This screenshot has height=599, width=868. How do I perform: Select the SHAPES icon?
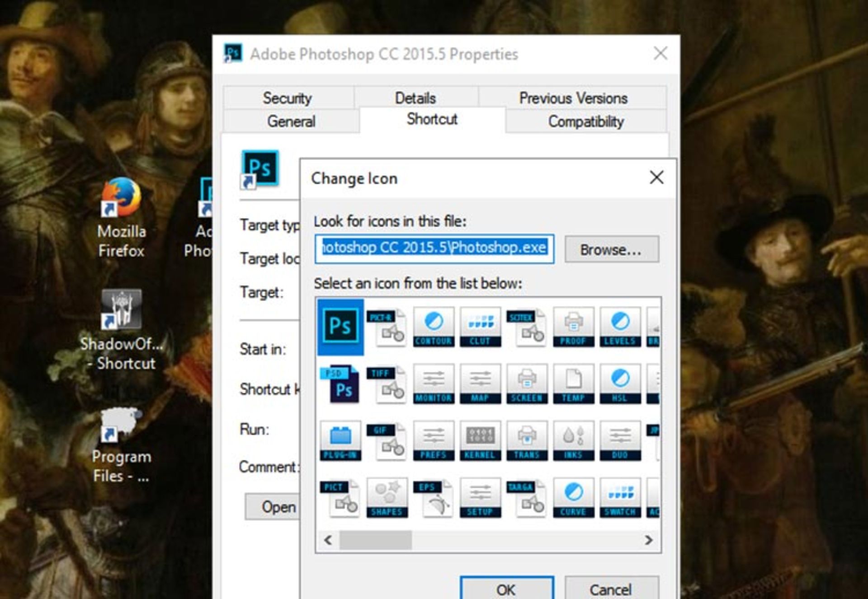(x=387, y=498)
